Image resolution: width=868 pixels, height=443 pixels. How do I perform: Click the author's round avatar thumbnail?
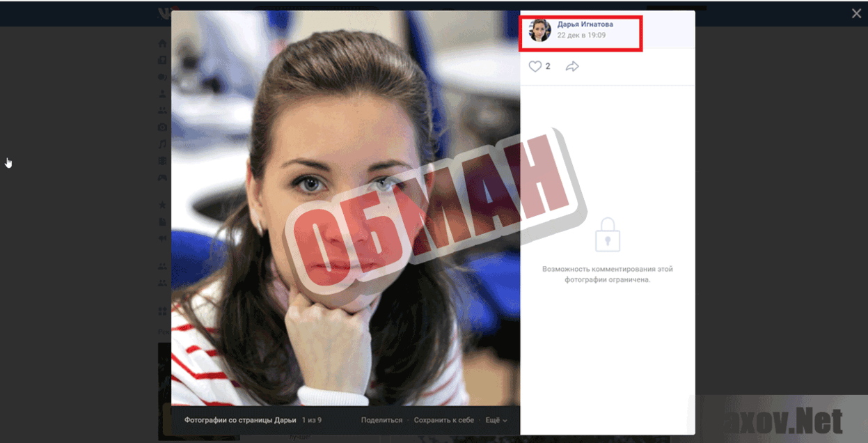[x=540, y=30]
